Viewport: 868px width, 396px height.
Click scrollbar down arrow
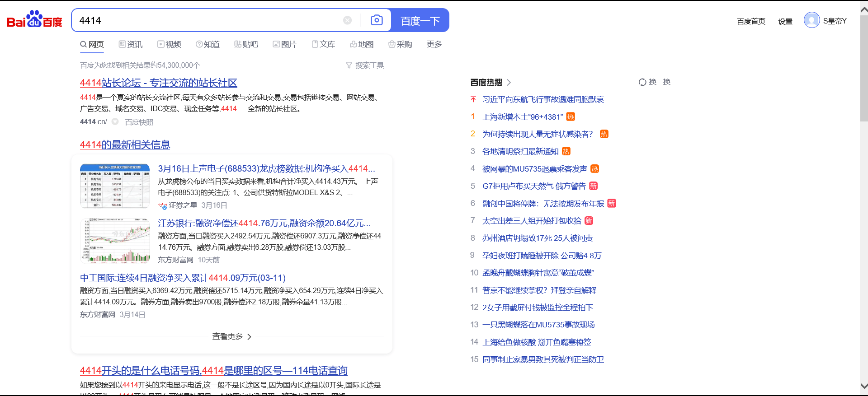[863, 387]
